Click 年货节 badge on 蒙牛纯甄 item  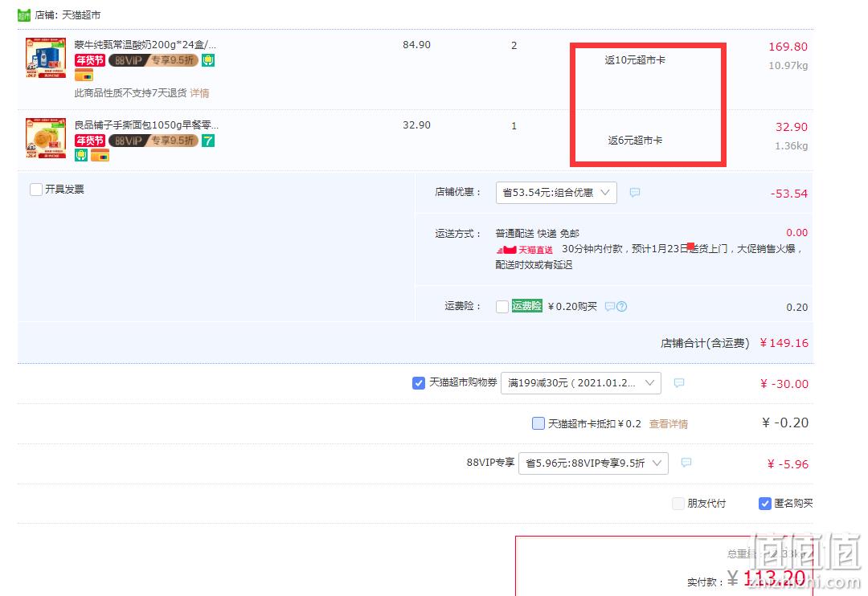click(x=90, y=60)
